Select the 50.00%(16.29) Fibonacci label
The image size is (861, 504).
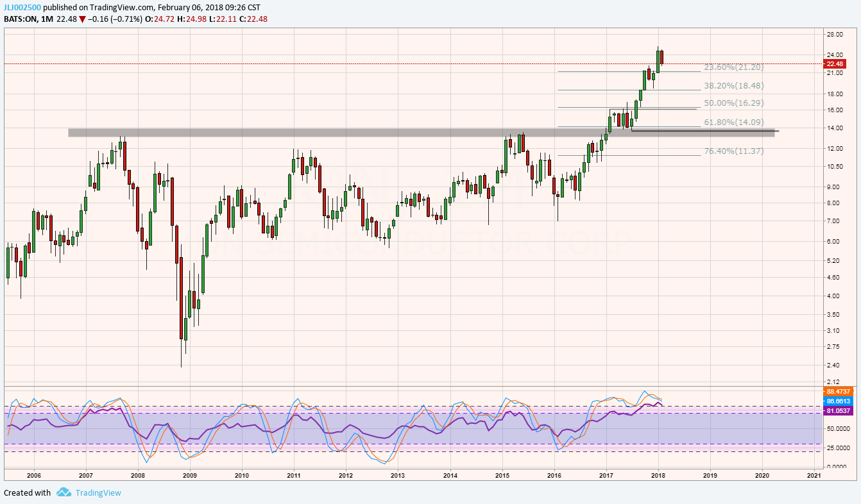point(734,103)
